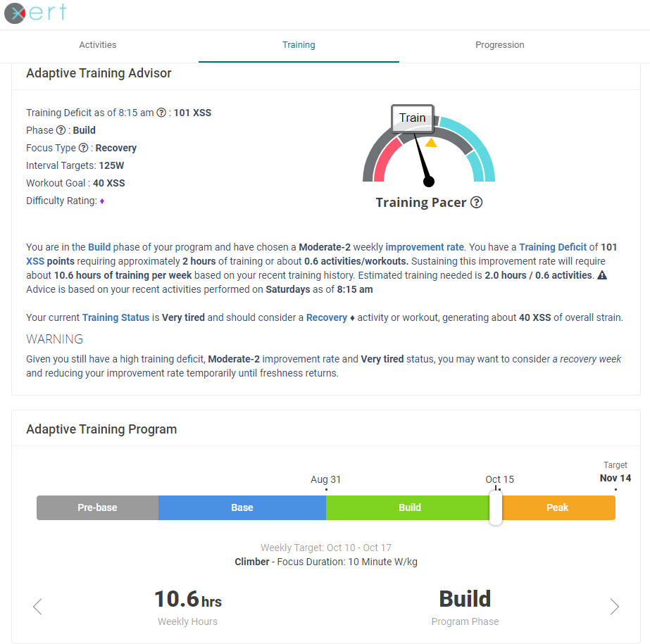Open the Recovery workout link
The height and width of the screenshot is (644, 650).
click(x=326, y=317)
